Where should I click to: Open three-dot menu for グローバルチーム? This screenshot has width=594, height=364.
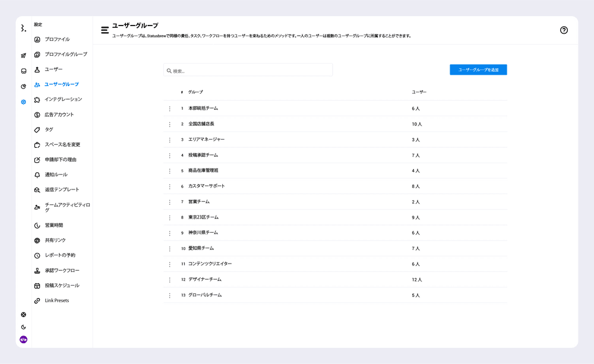click(x=169, y=295)
